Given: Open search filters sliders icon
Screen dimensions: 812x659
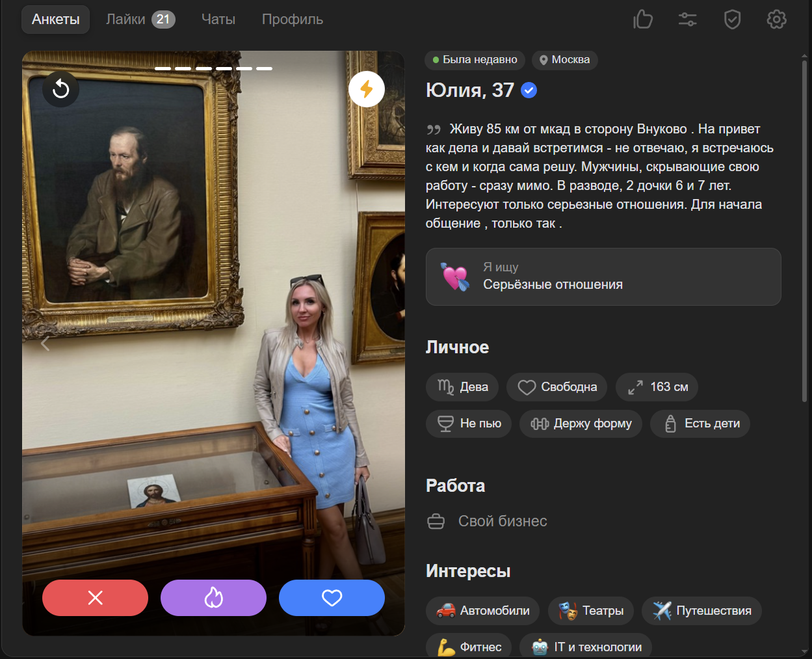Looking at the screenshot, I should click(688, 20).
